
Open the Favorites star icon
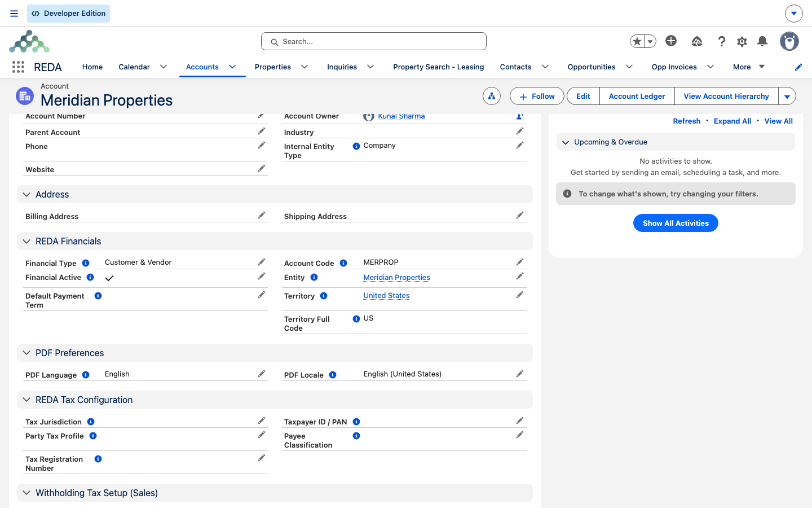[x=637, y=41]
